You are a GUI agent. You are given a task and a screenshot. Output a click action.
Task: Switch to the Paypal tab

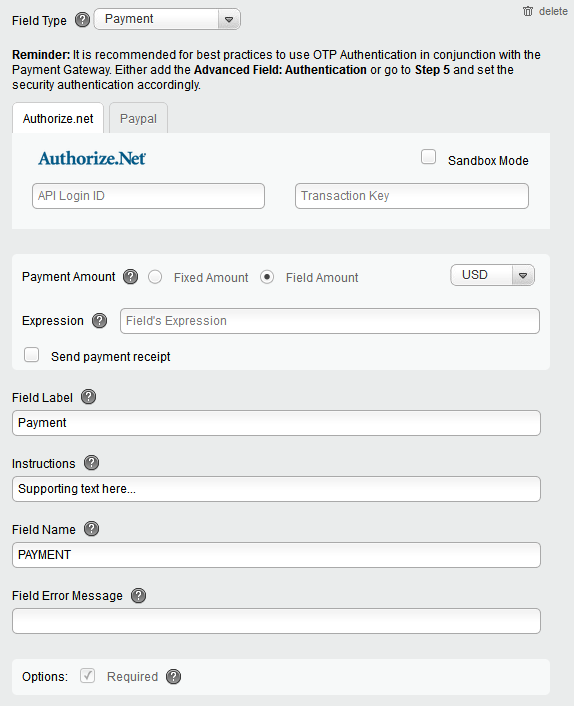coord(138,118)
